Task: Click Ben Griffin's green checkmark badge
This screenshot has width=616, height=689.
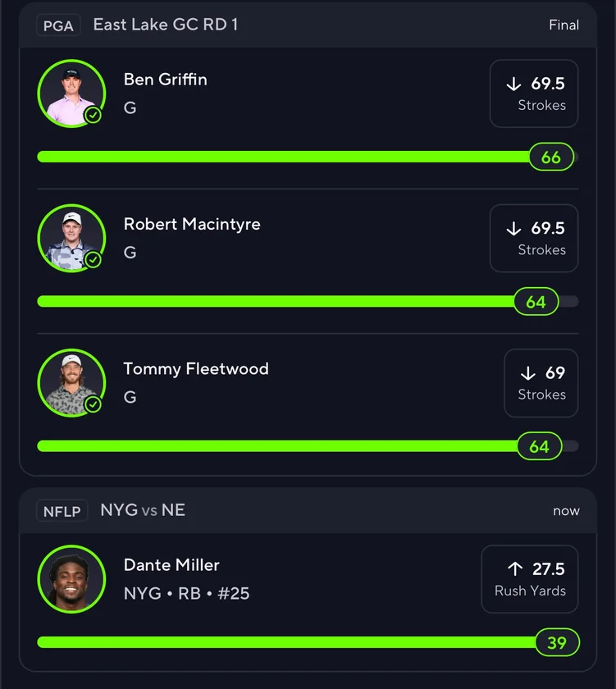Action: click(x=94, y=116)
